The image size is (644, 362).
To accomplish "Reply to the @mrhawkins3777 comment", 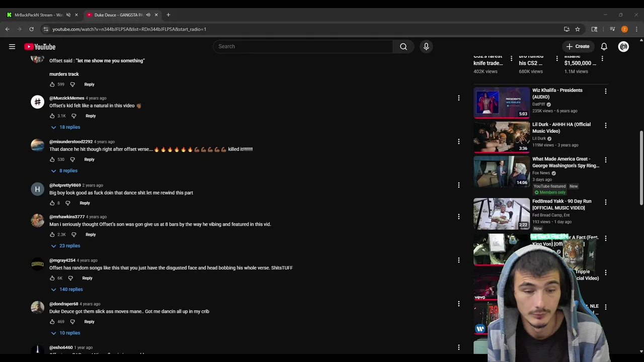I will point(91,235).
